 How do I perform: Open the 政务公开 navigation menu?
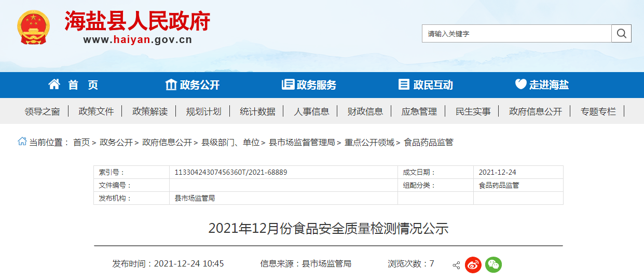pyautogui.click(x=193, y=85)
